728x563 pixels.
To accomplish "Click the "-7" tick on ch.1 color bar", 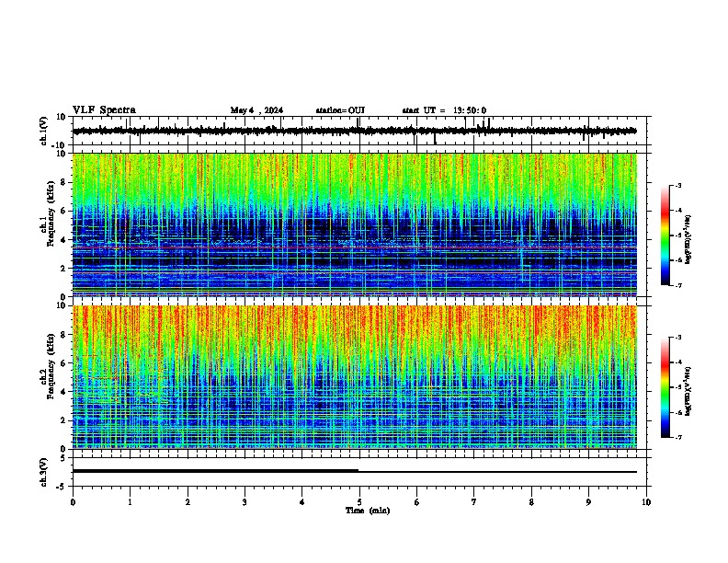I will point(678,285).
